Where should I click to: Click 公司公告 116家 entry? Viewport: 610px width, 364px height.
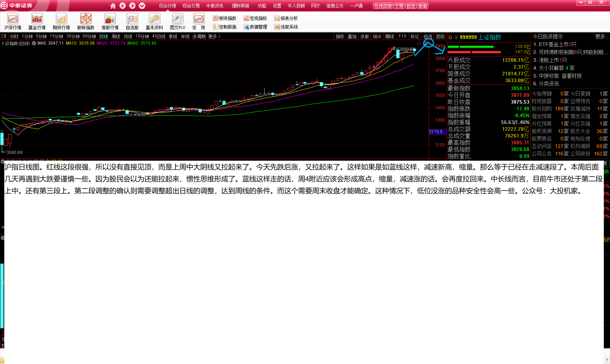[550, 154]
